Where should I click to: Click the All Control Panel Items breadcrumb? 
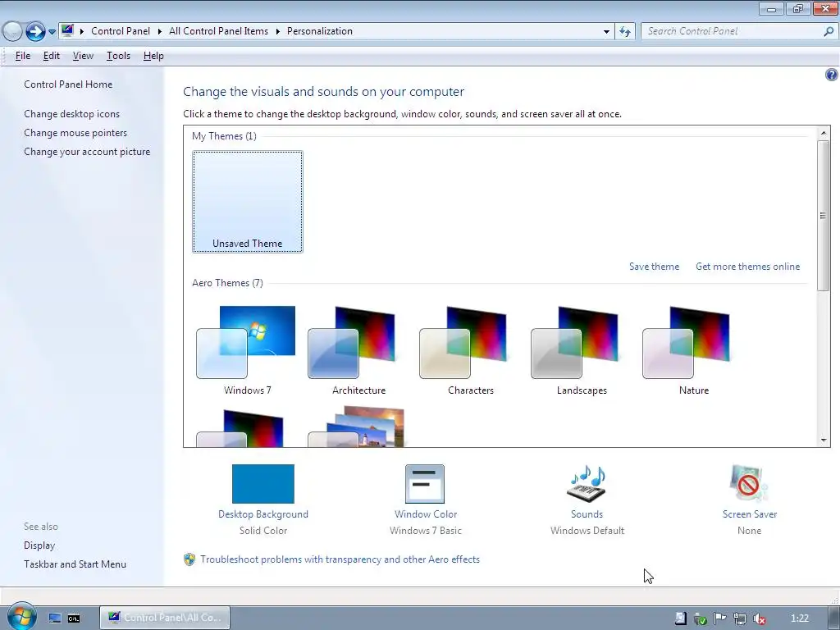point(218,31)
